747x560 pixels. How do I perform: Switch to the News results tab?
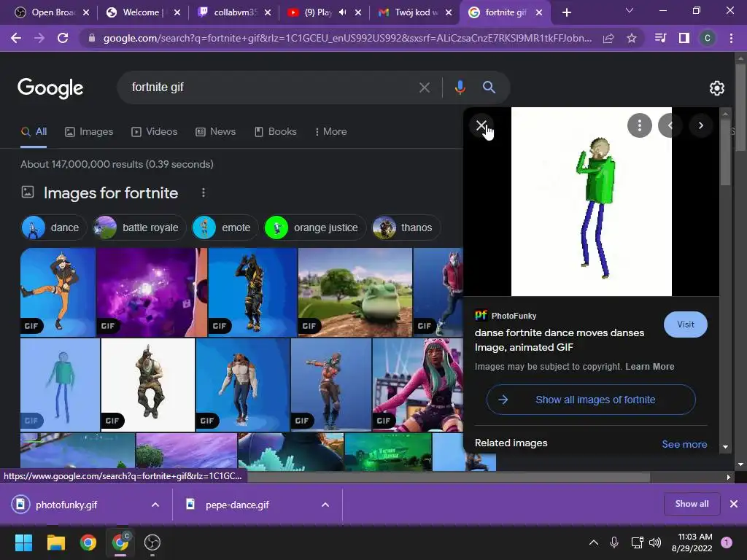pos(216,132)
